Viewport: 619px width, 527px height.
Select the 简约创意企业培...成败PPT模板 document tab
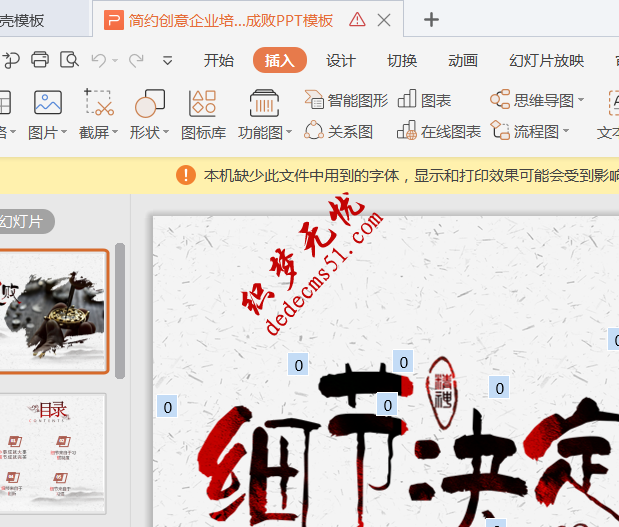click(x=248, y=20)
